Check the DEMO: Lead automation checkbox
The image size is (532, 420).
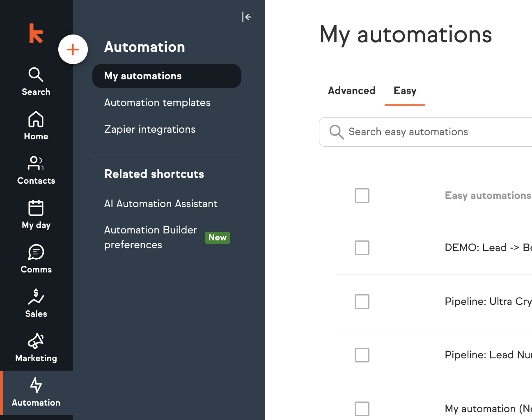[x=362, y=248]
